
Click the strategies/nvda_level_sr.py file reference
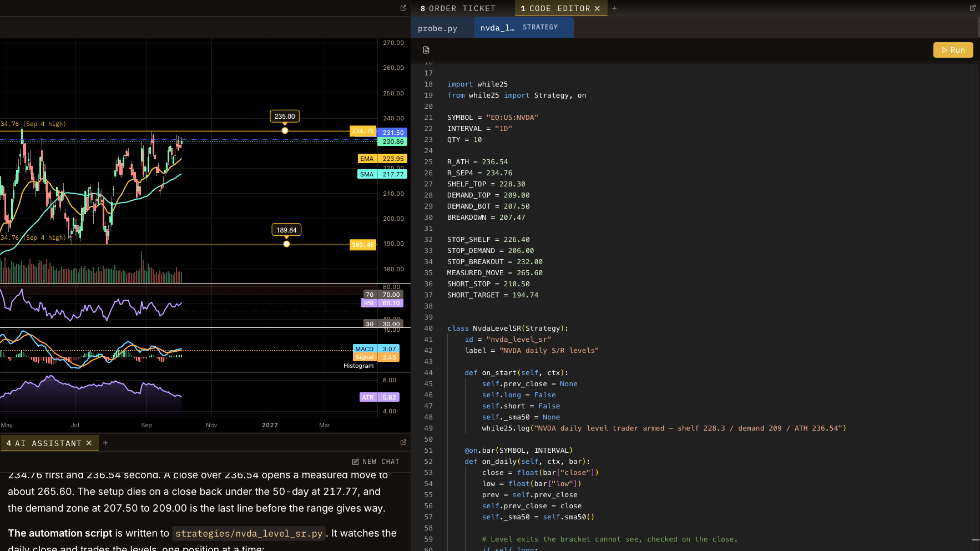pos(249,533)
